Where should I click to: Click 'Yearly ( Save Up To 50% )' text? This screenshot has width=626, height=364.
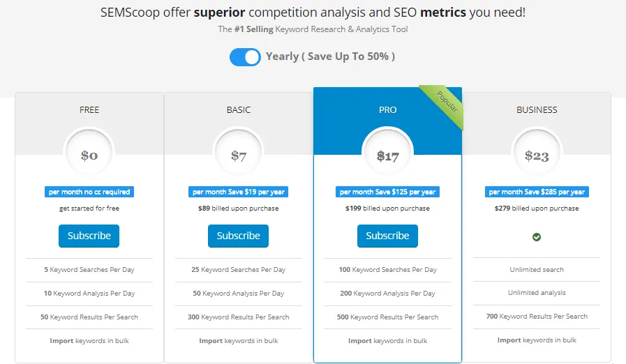click(330, 56)
